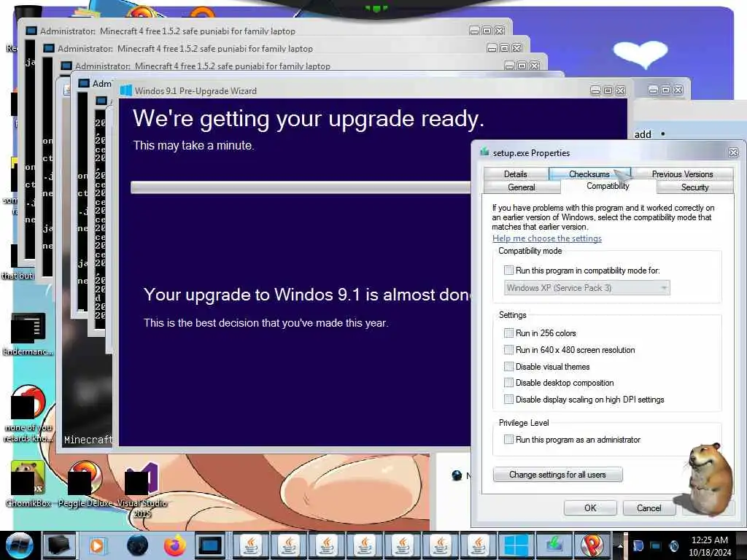Click Change settings for all users
The height and width of the screenshot is (560, 747).
(557, 474)
